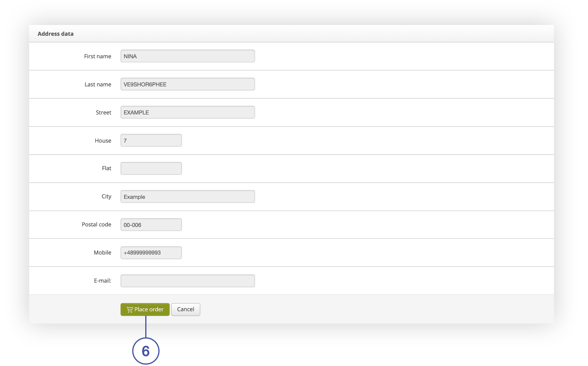Click the Flat label

click(107, 168)
